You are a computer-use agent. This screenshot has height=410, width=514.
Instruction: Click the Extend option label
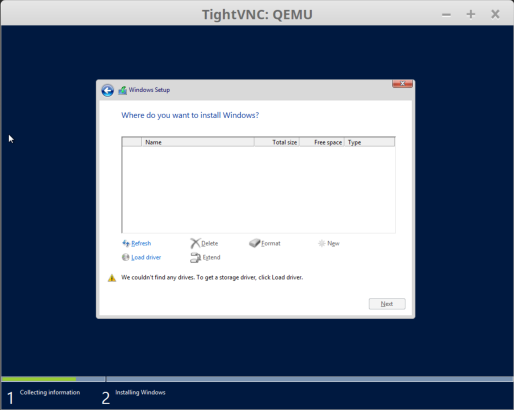click(x=211, y=257)
